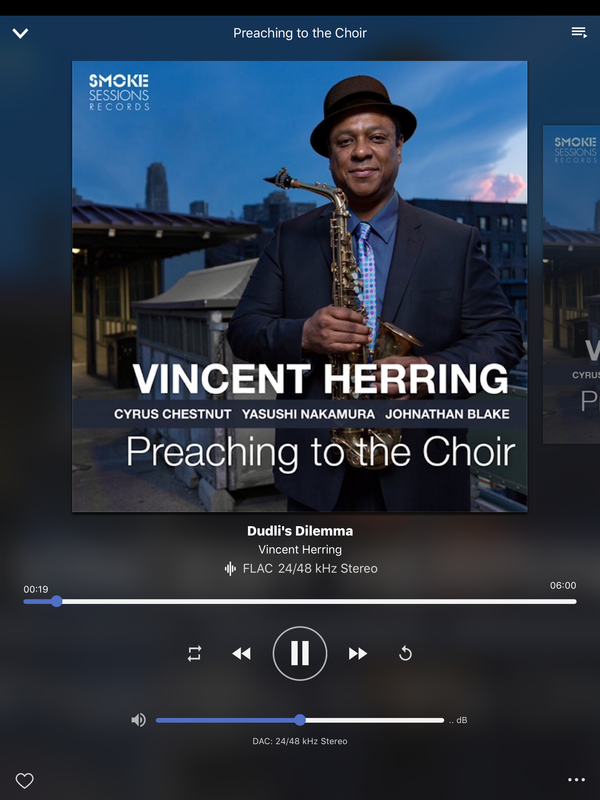This screenshot has height=800, width=600.
Task: Mute audio using the speaker icon
Action: (138, 720)
